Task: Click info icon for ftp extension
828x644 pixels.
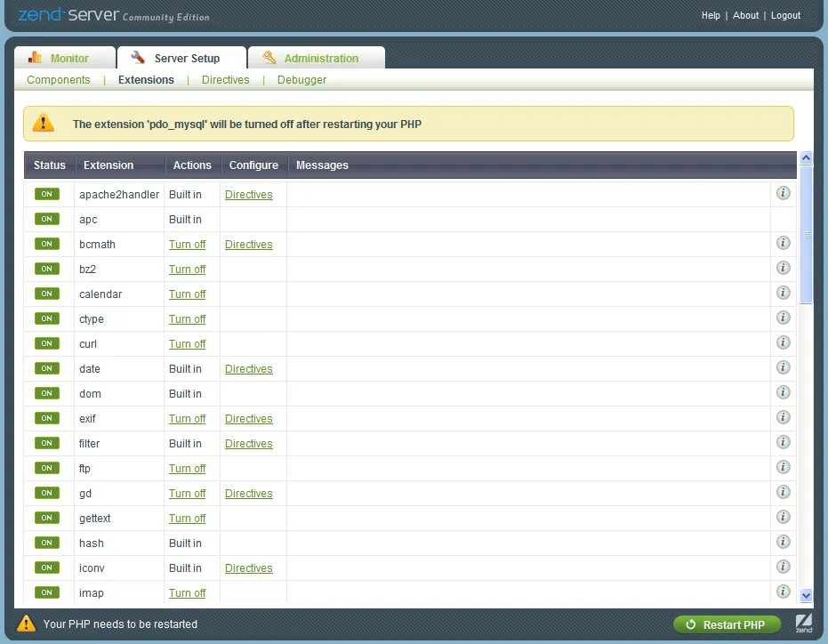Action: (784, 467)
